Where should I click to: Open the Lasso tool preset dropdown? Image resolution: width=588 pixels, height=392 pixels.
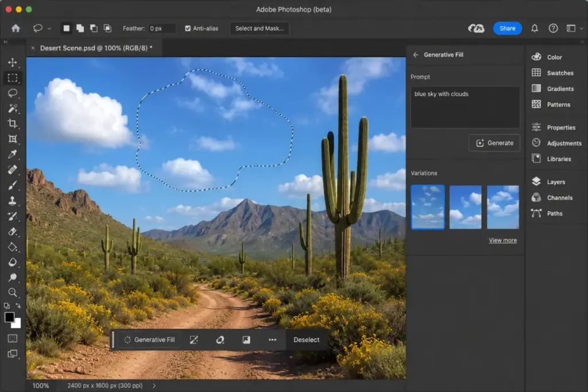click(49, 29)
